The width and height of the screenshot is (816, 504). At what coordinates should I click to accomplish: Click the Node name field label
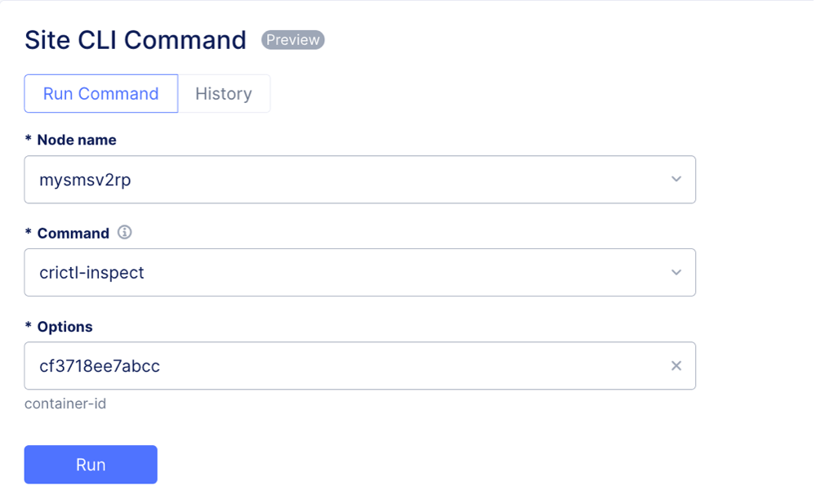(x=69, y=140)
